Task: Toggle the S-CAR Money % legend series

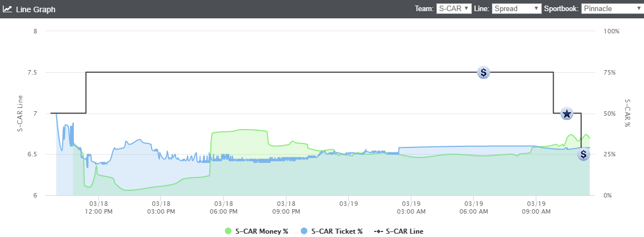Action: (x=256, y=231)
